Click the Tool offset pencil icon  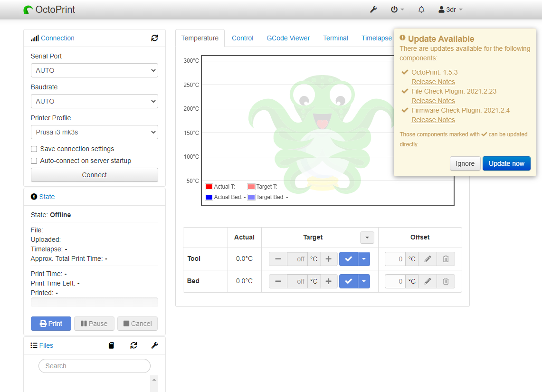[x=428, y=259]
